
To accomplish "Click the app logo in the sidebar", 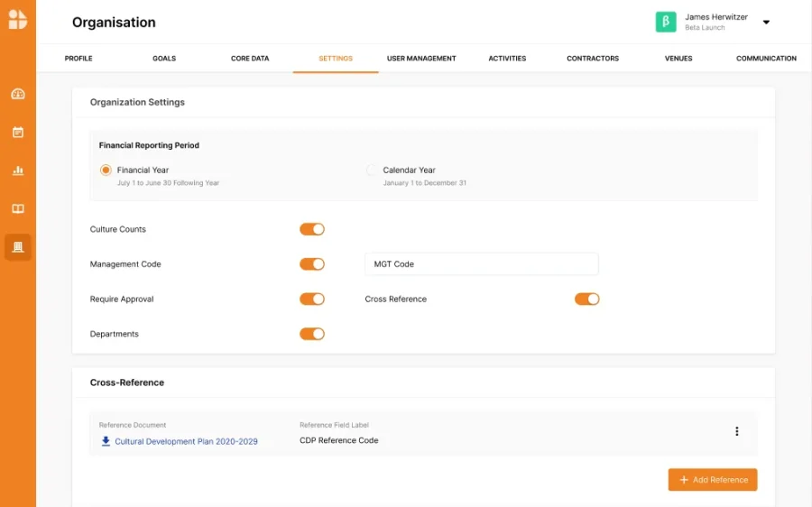I will point(18,20).
